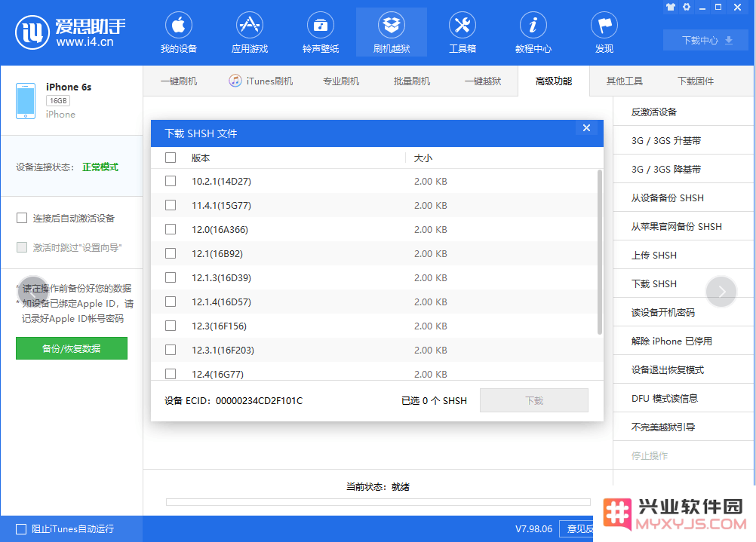
Task: Click the SHSH list vertical scrollbar
Action: coord(599,252)
